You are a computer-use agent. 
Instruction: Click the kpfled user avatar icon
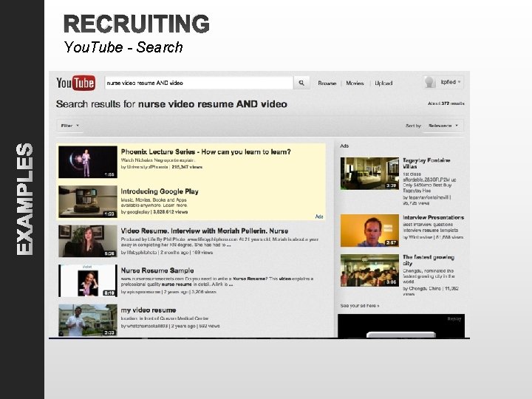(430, 82)
